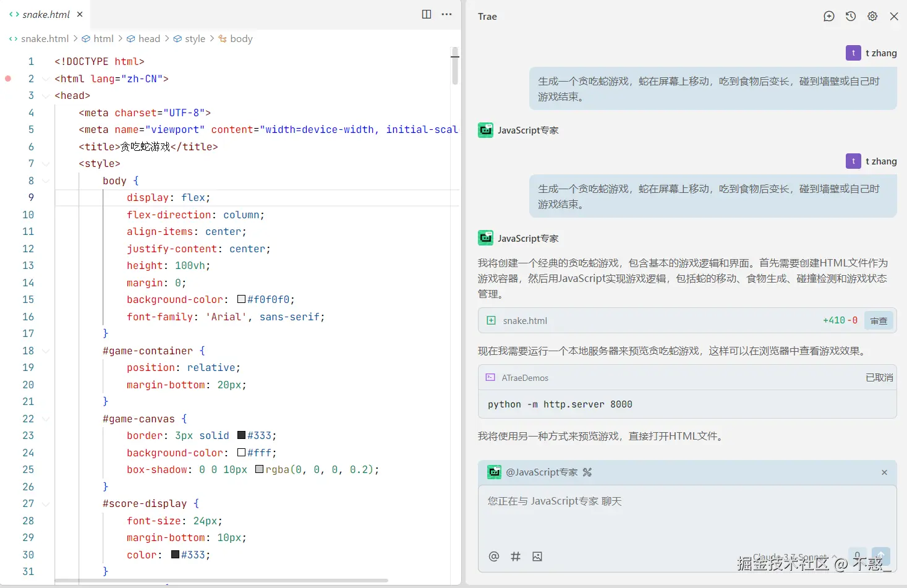Click the +410 -0 diff count

point(840,320)
